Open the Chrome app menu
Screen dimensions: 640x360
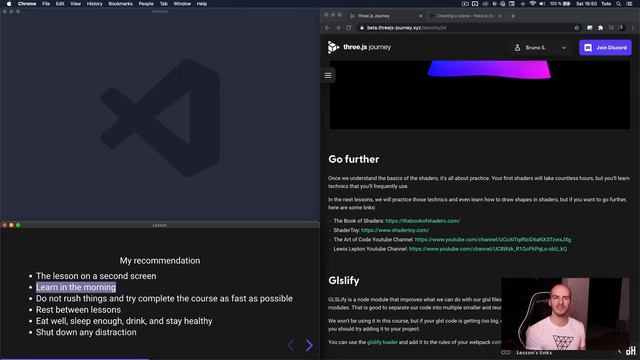coord(27,4)
